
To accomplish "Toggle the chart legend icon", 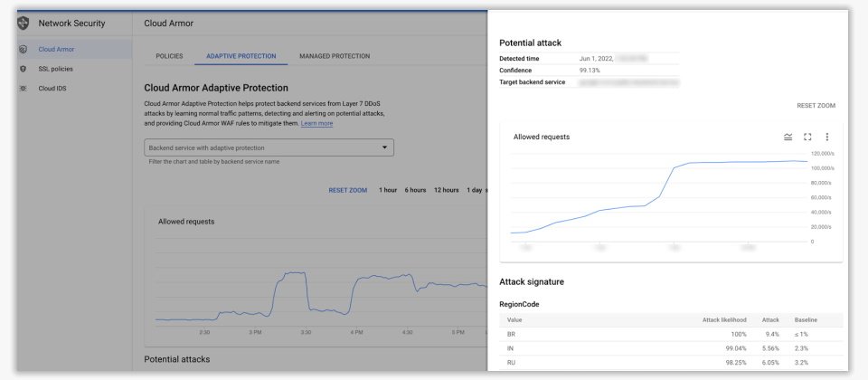I will click(788, 137).
